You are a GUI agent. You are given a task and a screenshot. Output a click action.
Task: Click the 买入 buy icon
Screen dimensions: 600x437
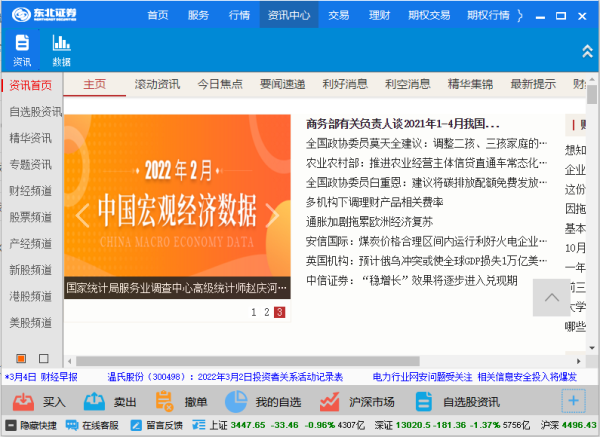(23, 401)
